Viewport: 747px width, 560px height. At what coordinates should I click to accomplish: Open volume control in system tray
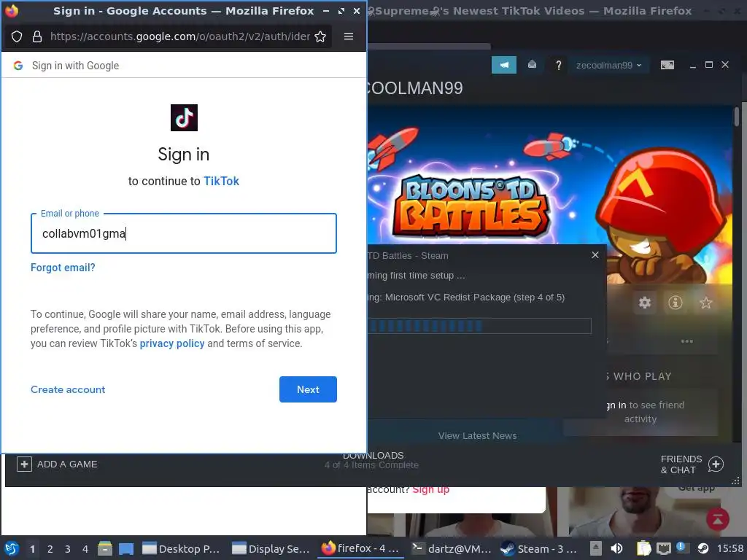coord(616,548)
